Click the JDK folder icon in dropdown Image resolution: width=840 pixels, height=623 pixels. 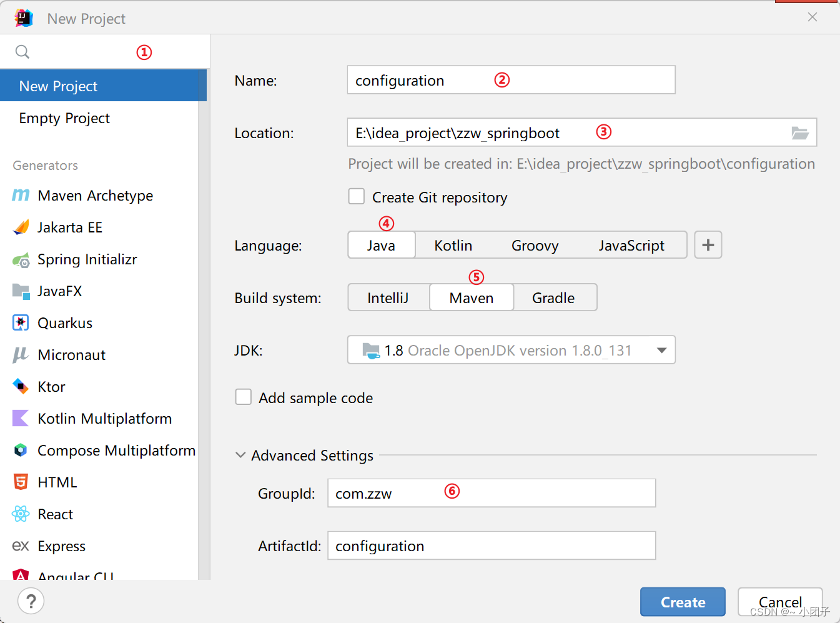coord(371,351)
